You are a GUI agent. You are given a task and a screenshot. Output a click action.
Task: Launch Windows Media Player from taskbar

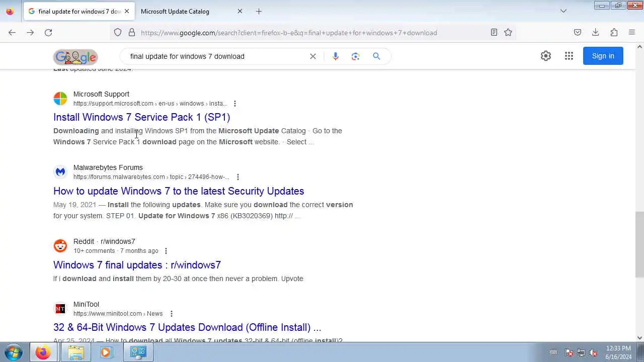pyautogui.click(x=106, y=352)
